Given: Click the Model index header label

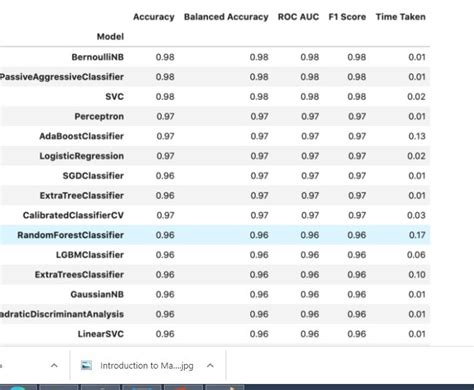Looking at the screenshot, I should pos(110,36).
